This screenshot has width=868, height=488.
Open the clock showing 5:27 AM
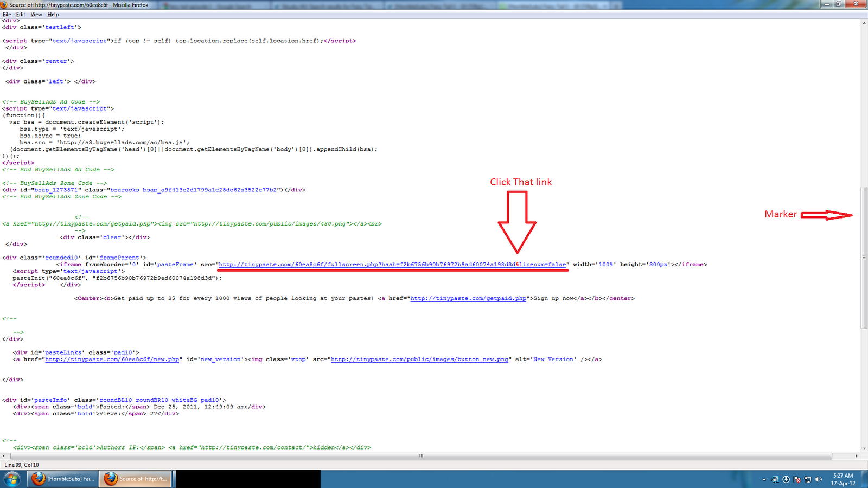pyautogui.click(x=843, y=479)
